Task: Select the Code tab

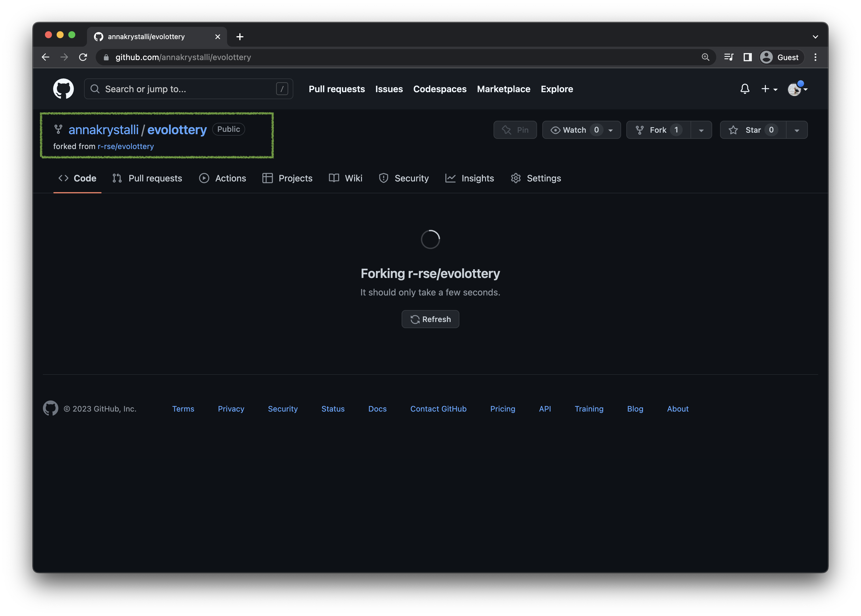Action: tap(77, 178)
